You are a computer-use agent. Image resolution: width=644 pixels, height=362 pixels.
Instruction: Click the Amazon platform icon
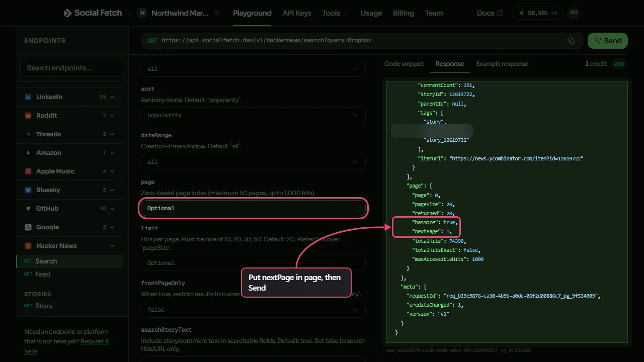tap(28, 153)
